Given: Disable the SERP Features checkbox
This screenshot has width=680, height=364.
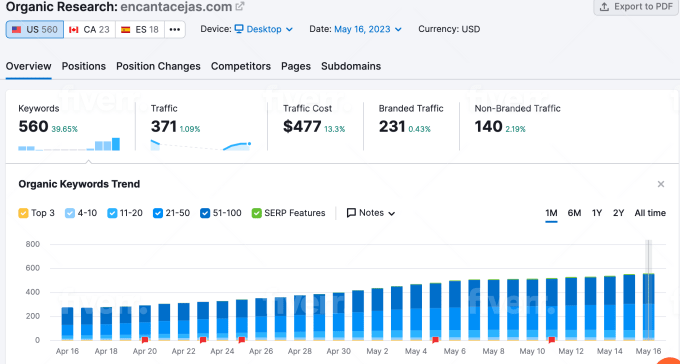Looking at the screenshot, I should click(x=256, y=213).
